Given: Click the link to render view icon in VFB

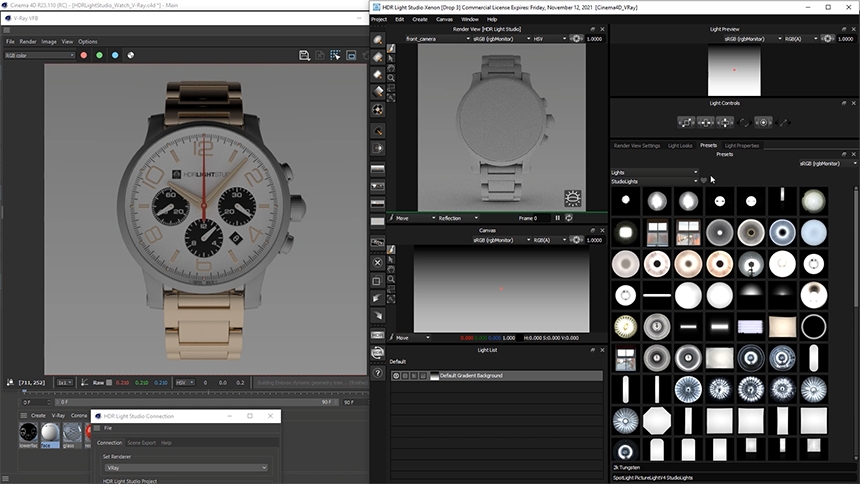Looking at the screenshot, I should click(351, 55).
